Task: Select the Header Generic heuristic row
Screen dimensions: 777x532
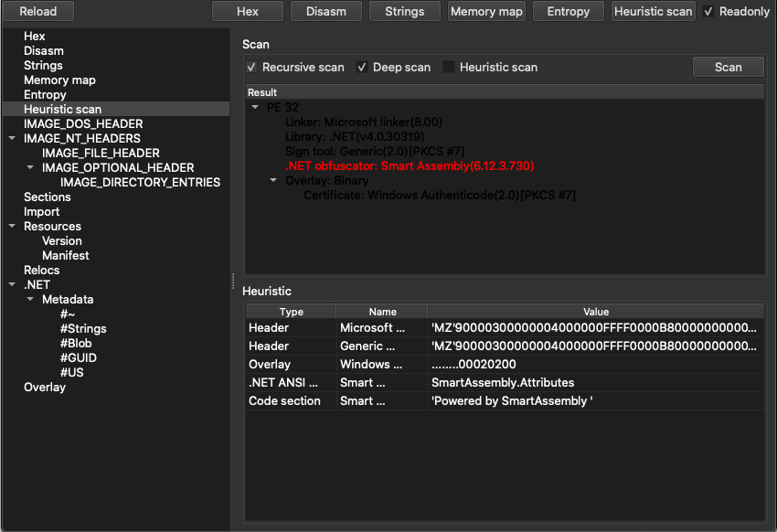Action: point(505,346)
